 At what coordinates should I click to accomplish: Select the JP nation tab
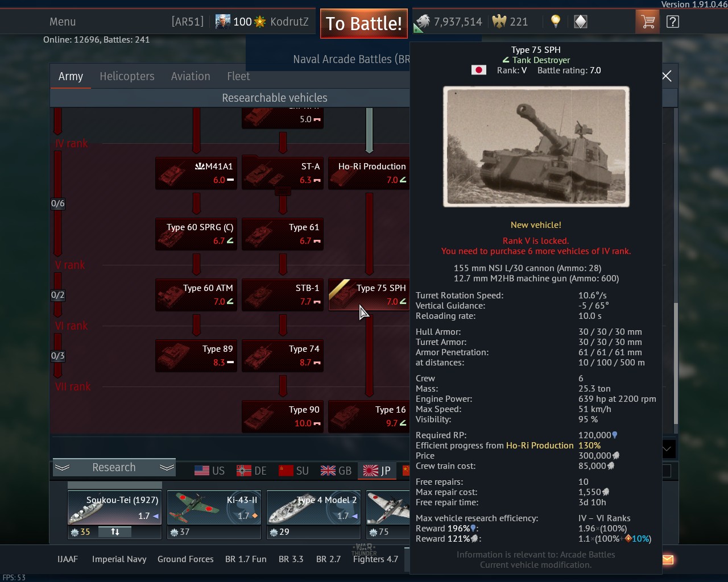[377, 471]
